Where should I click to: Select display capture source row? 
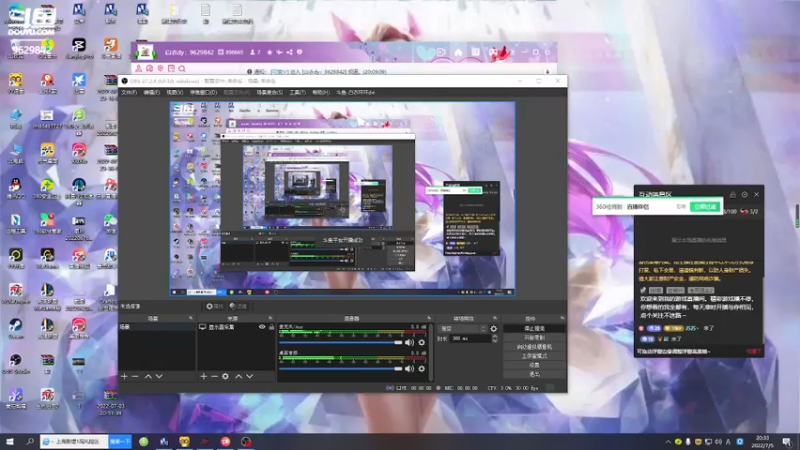tap(237, 327)
